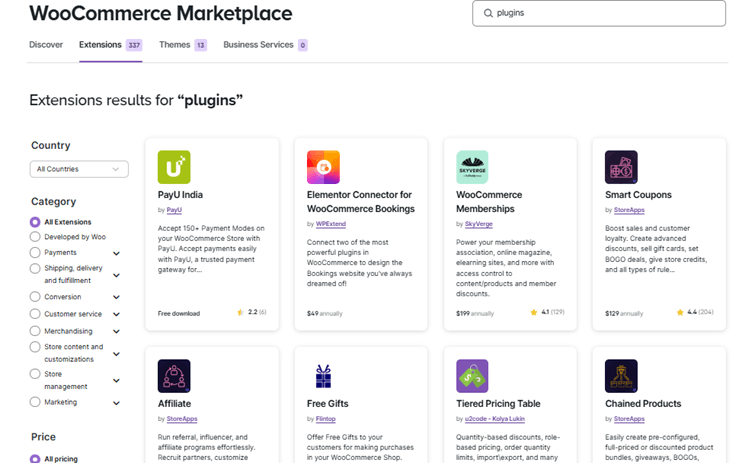Select the All pricing radio

pos(35,459)
